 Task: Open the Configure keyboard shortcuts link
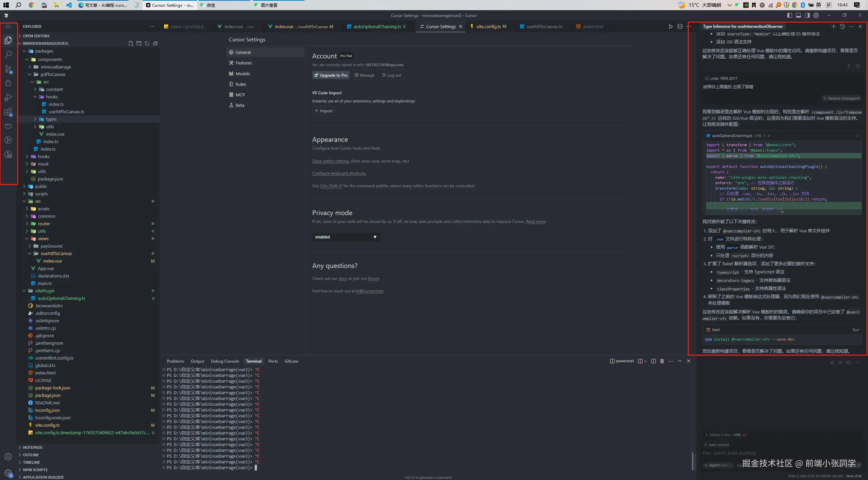[339, 173]
